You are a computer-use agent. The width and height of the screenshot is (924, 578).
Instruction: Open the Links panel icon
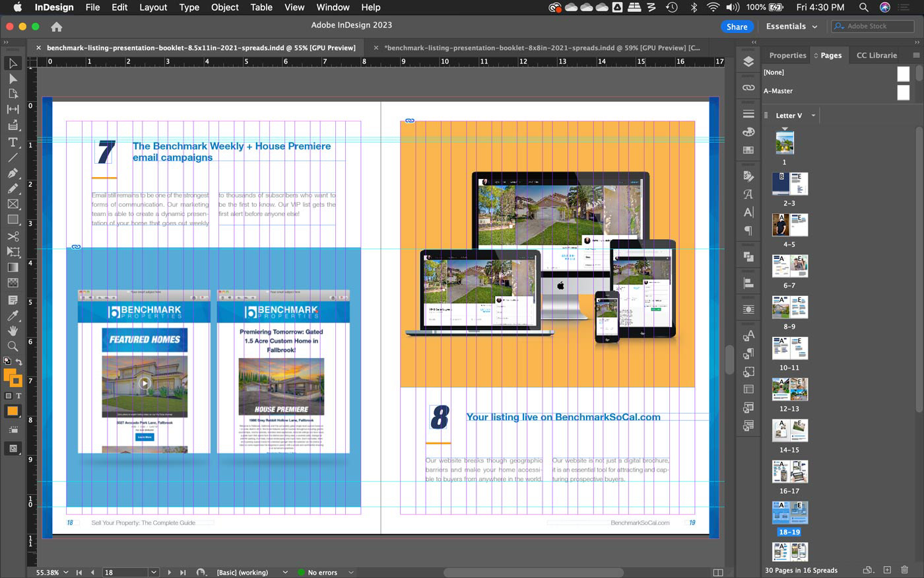pyautogui.click(x=748, y=87)
